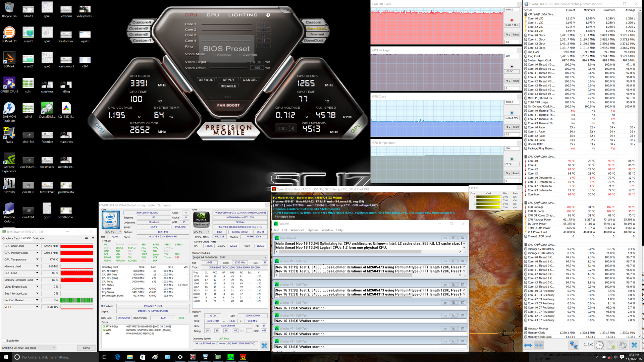Viewport: 644px width, 362px height.
Task: Toggle the OC mode switch in Precision
Action: tap(286, 128)
